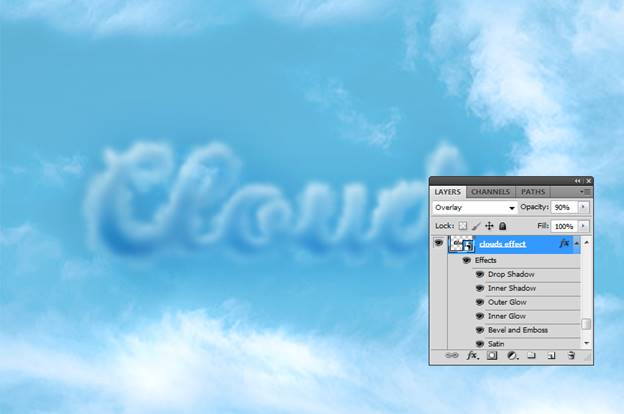The height and width of the screenshot is (414, 624).
Task: Click the Delete layer trash icon
Action: (x=571, y=355)
